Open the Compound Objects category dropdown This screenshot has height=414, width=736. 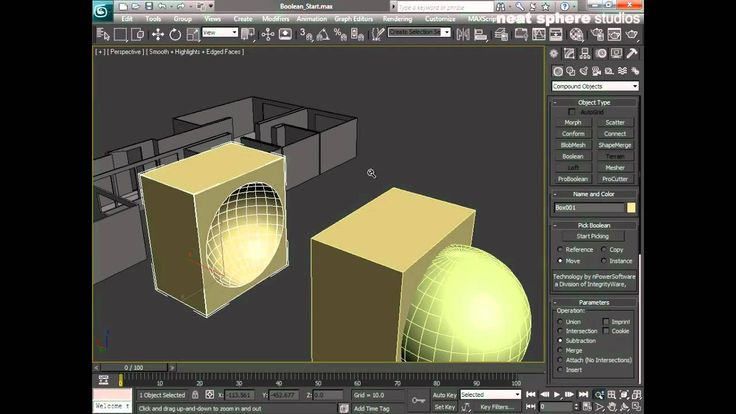(x=595, y=86)
